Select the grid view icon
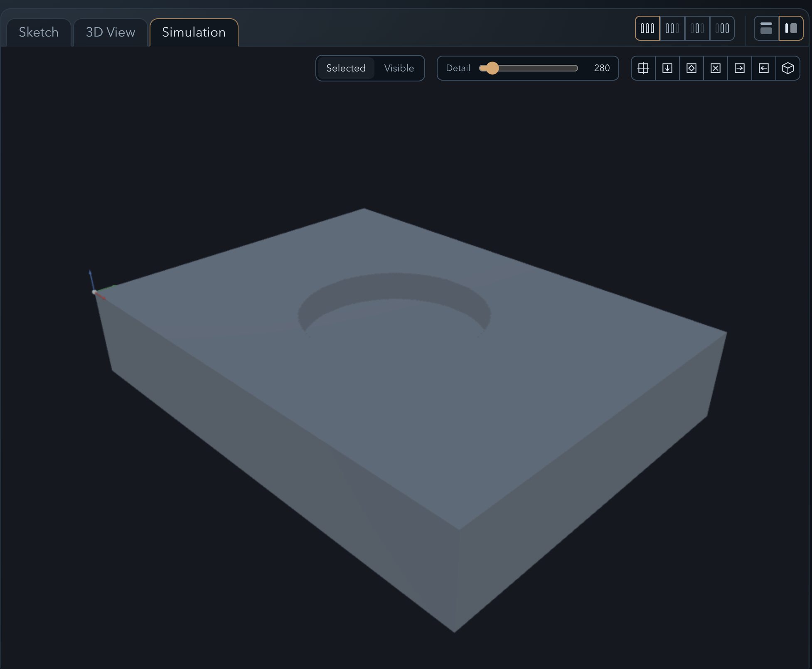 (643, 68)
